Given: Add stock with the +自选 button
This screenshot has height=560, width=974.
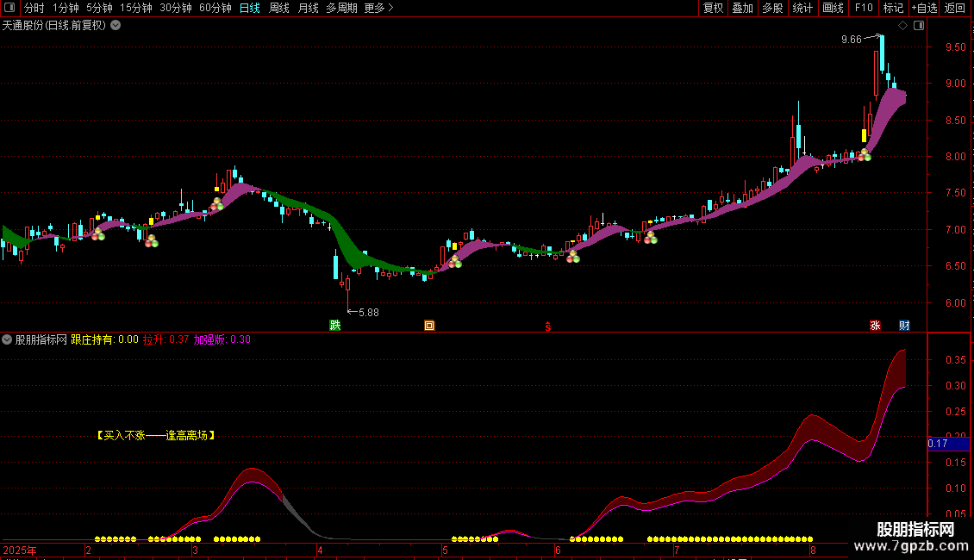Looking at the screenshot, I should tap(924, 8).
